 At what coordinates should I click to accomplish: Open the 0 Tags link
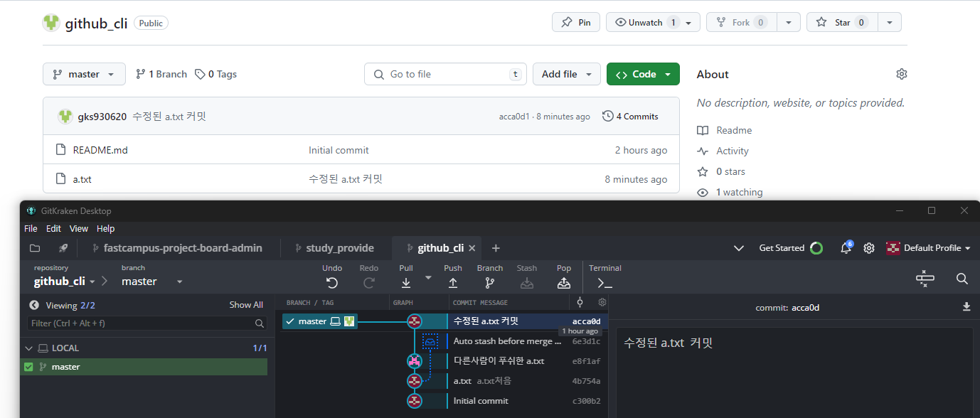click(x=216, y=74)
